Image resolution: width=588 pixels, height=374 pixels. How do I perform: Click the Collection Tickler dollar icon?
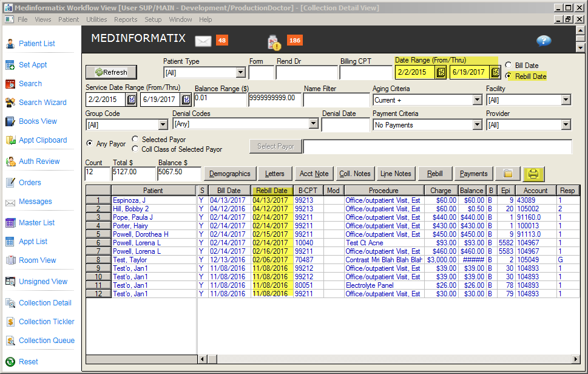point(10,322)
